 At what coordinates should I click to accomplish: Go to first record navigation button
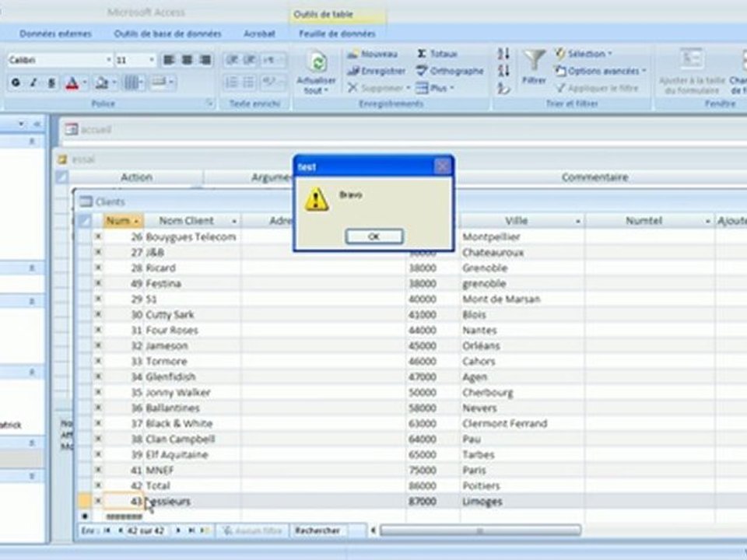click(x=107, y=530)
